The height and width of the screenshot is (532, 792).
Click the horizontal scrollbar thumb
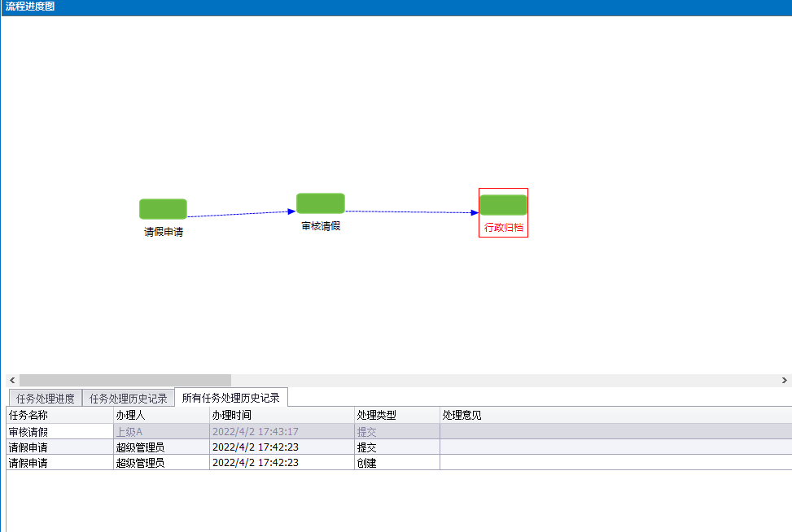click(x=125, y=380)
